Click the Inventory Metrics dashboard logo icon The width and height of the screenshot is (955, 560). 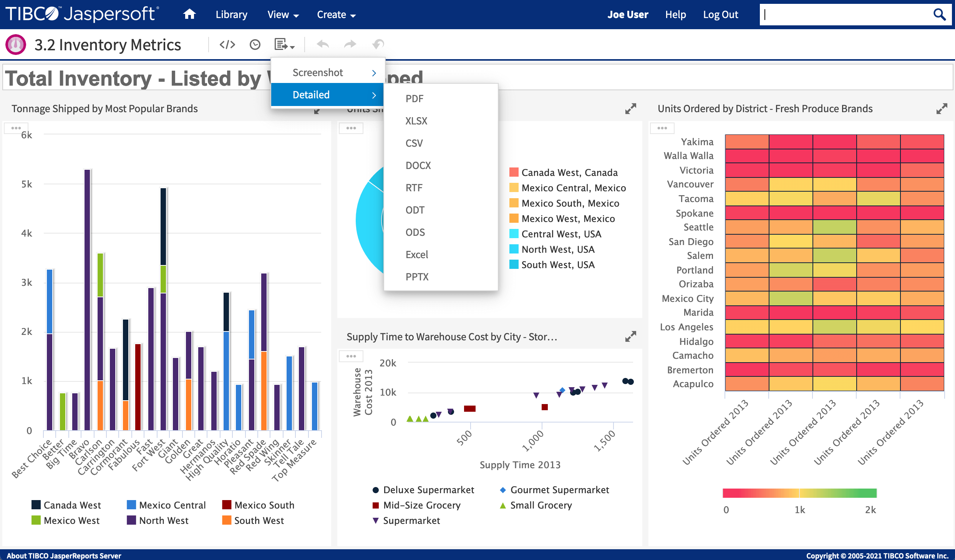coord(16,45)
